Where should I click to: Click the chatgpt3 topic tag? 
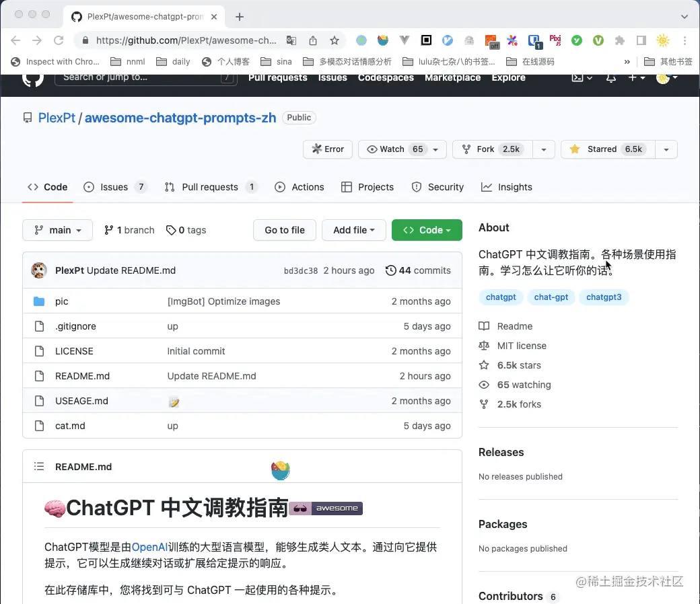point(604,297)
